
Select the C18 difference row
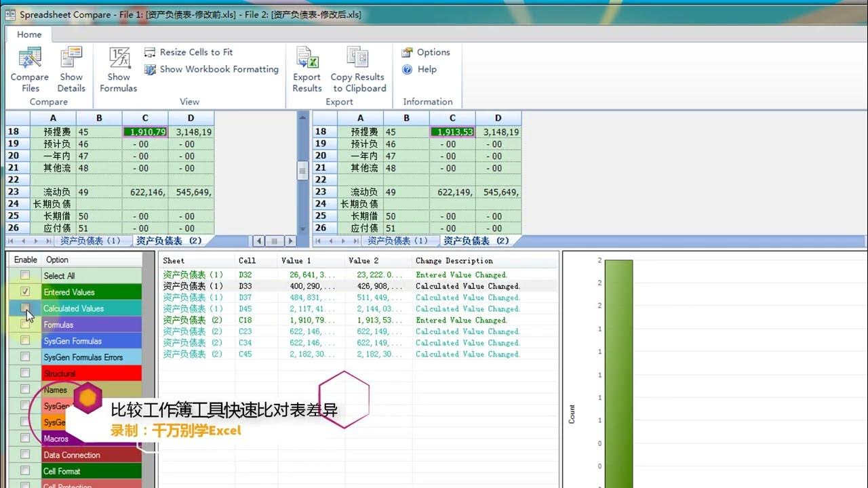358,320
